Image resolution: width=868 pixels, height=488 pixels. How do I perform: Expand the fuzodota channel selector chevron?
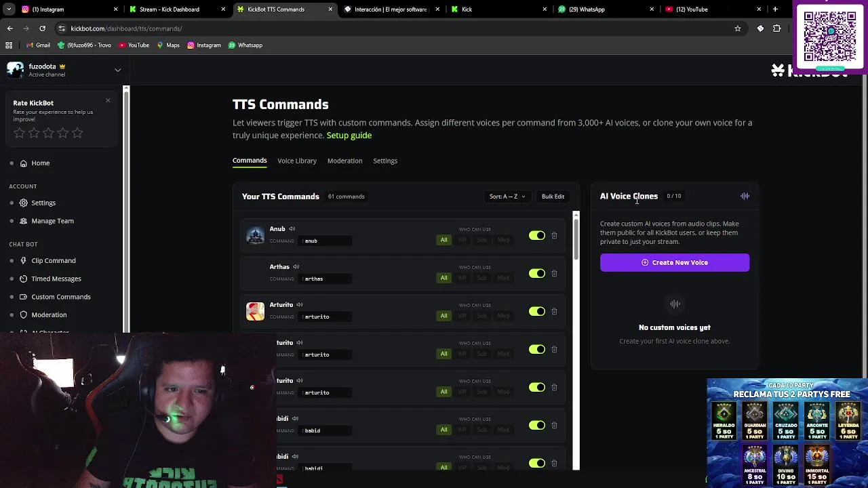[117, 70]
